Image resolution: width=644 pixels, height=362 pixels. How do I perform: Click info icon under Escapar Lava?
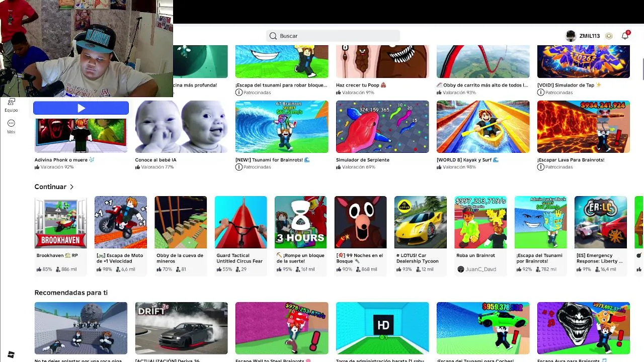(540, 167)
